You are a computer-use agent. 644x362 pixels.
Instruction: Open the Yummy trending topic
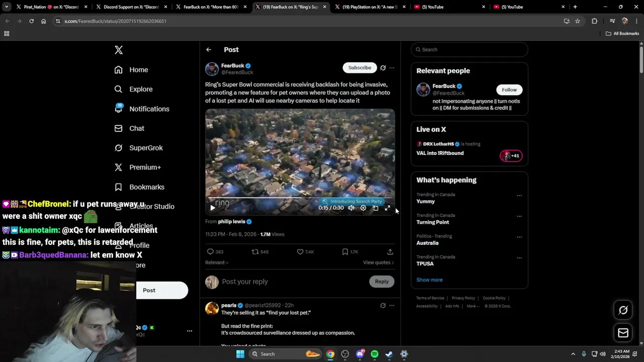pyautogui.click(x=426, y=202)
